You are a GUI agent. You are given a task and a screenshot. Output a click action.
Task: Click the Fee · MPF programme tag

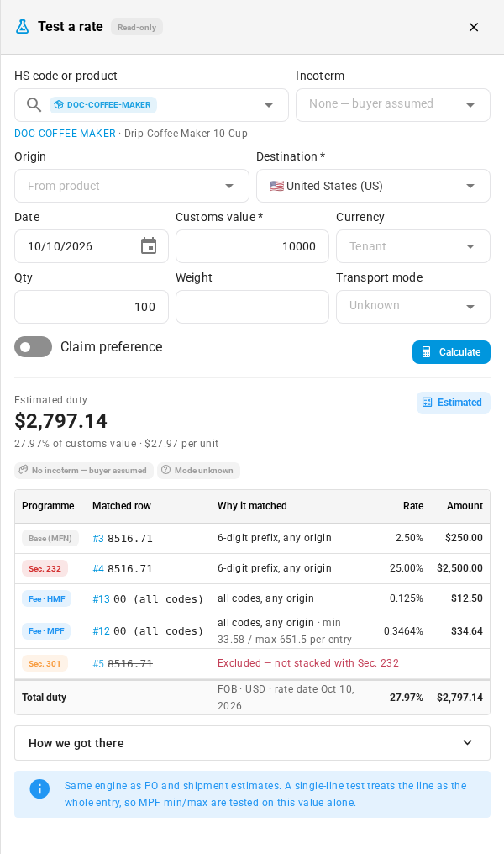click(46, 630)
